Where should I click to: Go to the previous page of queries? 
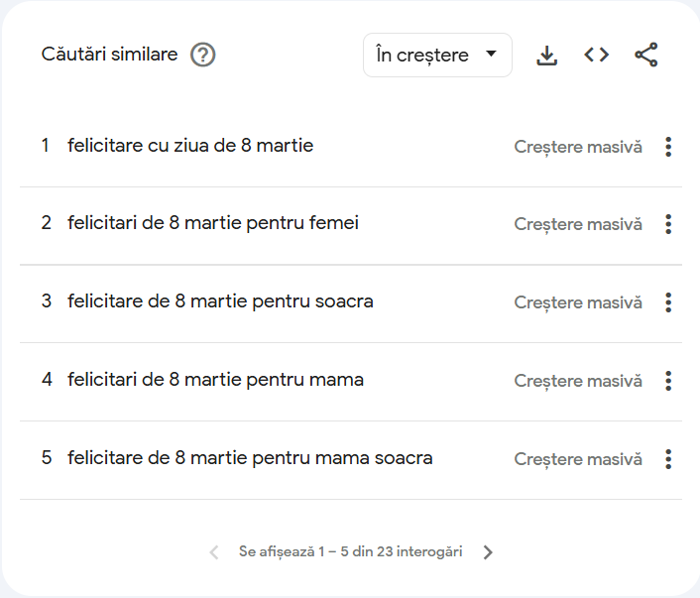pyautogui.click(x=214, y=552)
